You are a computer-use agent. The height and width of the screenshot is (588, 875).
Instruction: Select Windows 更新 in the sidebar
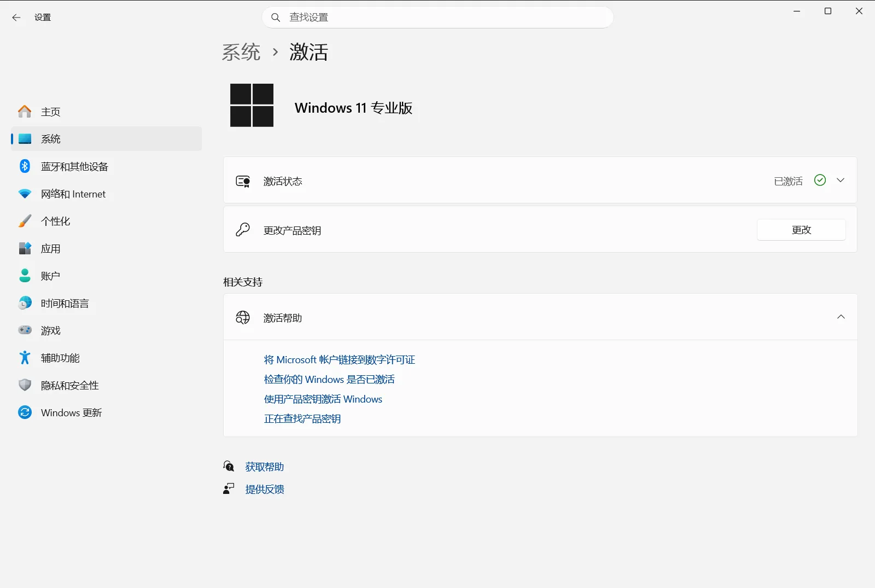click(x=107, y=412)
